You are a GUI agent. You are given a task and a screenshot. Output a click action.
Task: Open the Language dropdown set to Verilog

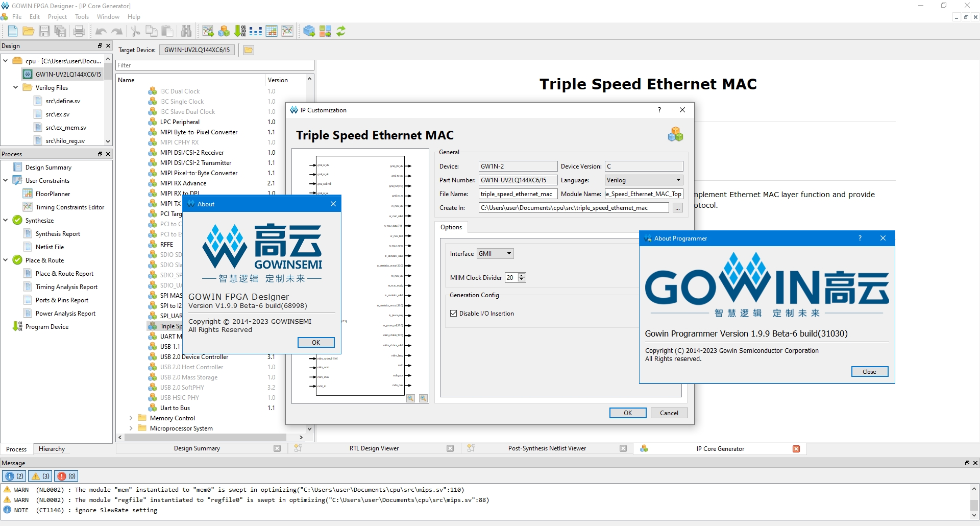644,180
